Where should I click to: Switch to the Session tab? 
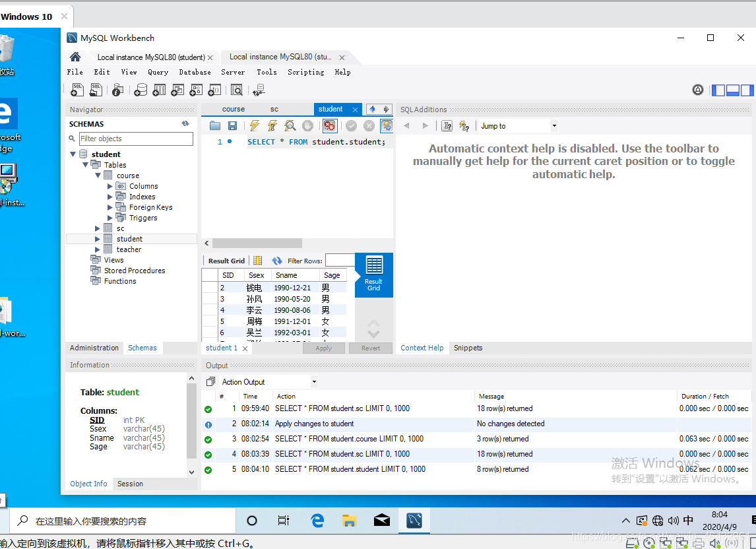click(x=130, y=484)
